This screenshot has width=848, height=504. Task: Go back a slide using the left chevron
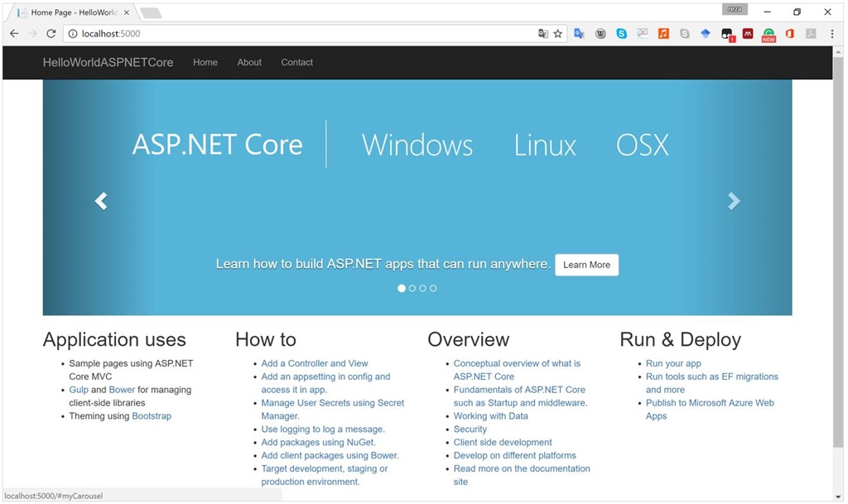100,200
